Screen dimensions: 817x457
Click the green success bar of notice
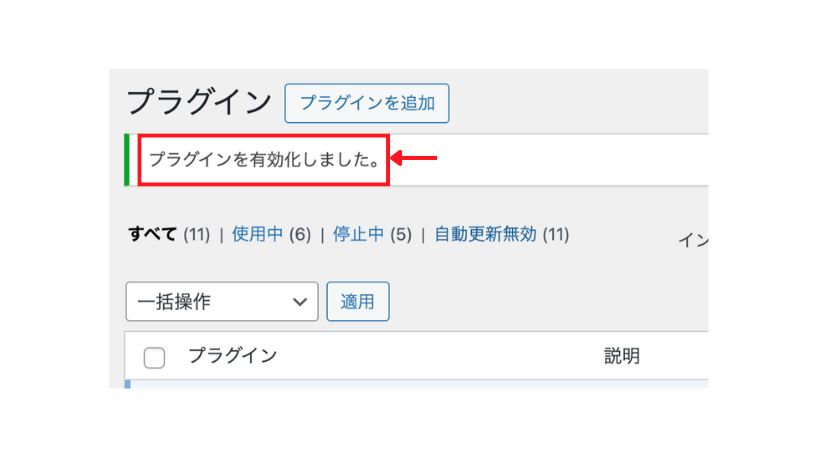(x=127, y=159)
